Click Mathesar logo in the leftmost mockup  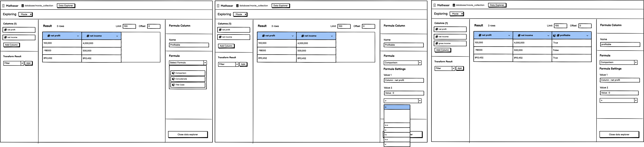coord(4,6)
